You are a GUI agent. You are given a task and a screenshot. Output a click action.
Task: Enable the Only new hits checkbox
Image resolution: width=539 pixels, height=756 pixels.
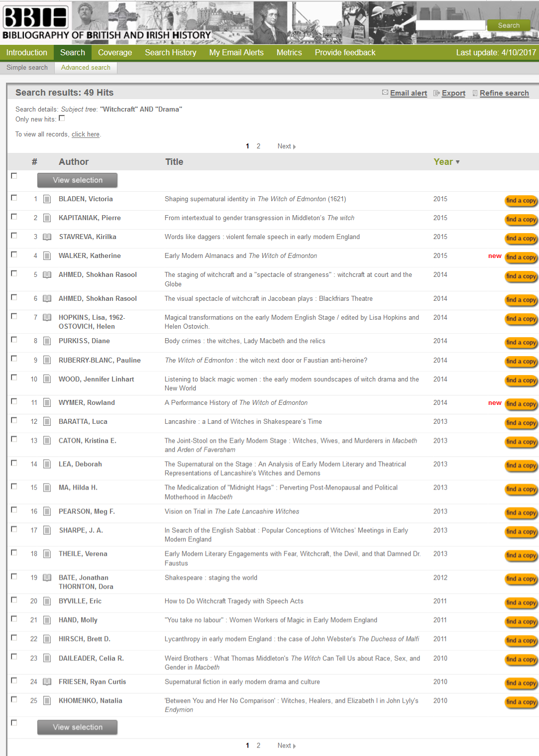pos(62,119)
